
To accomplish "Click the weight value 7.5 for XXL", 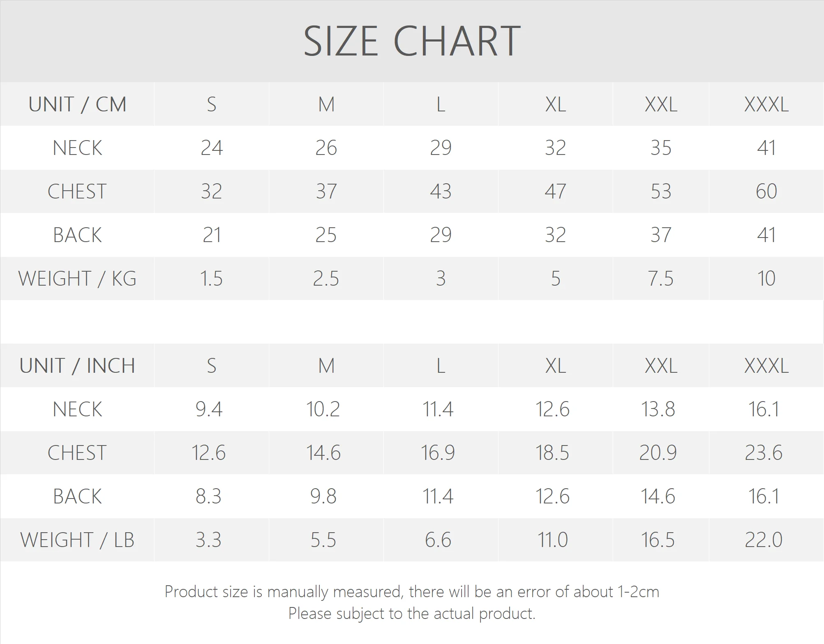I will click(660, 279).
